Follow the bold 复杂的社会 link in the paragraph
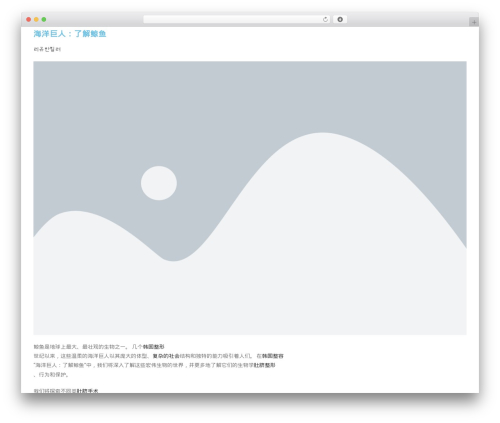This screenshot has width=500, height=423. 166,356
